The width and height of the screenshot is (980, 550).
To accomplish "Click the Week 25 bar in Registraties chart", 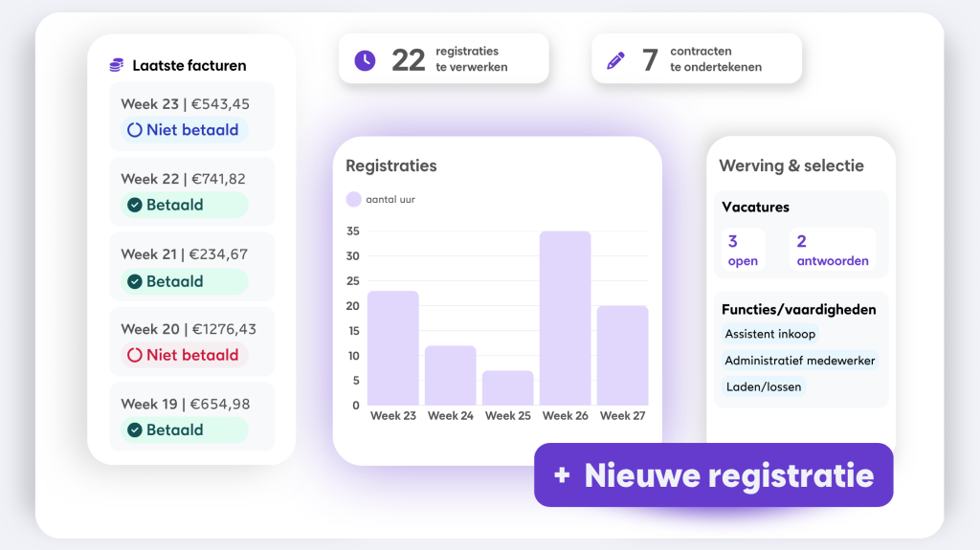I will [x=507, y=387].
